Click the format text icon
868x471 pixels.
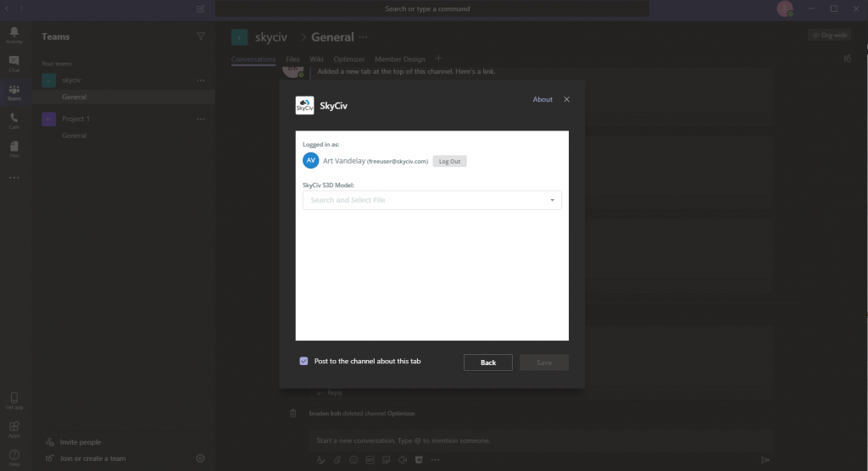pos(320,460)
